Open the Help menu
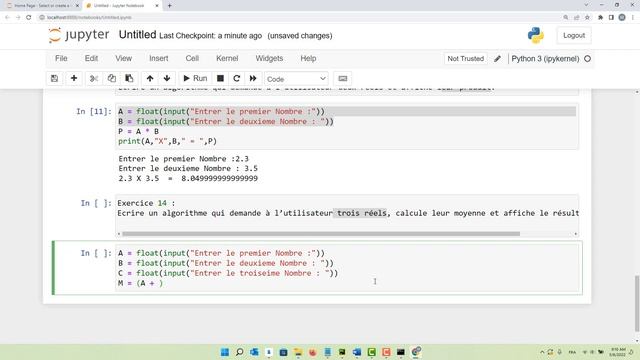640x360 pixels. pyautogui.click(x=308, y=58)
